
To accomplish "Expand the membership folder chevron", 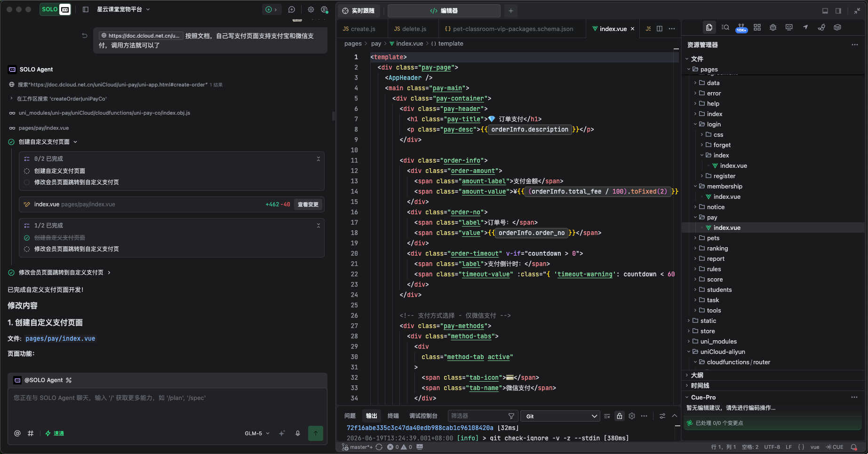I will click(695, 186).
